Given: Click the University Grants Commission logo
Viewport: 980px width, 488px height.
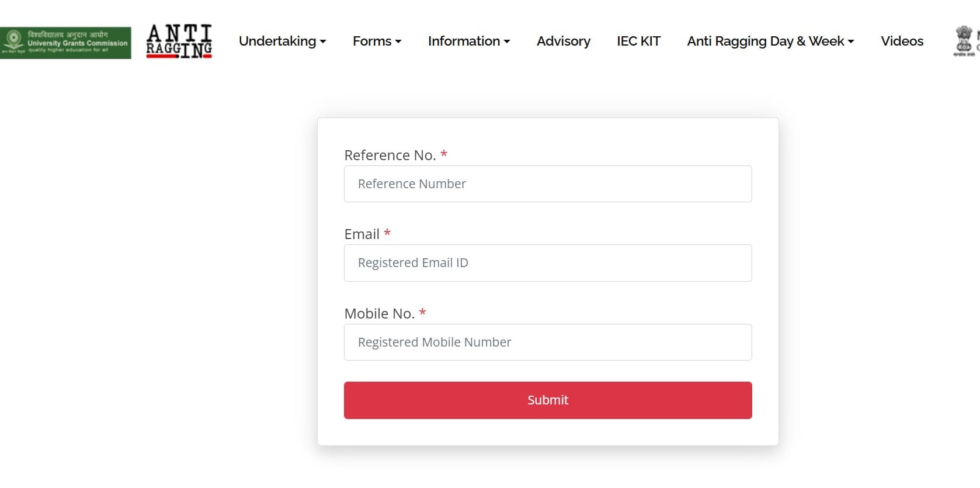Looking at the screenshot, I should [66, 41].
